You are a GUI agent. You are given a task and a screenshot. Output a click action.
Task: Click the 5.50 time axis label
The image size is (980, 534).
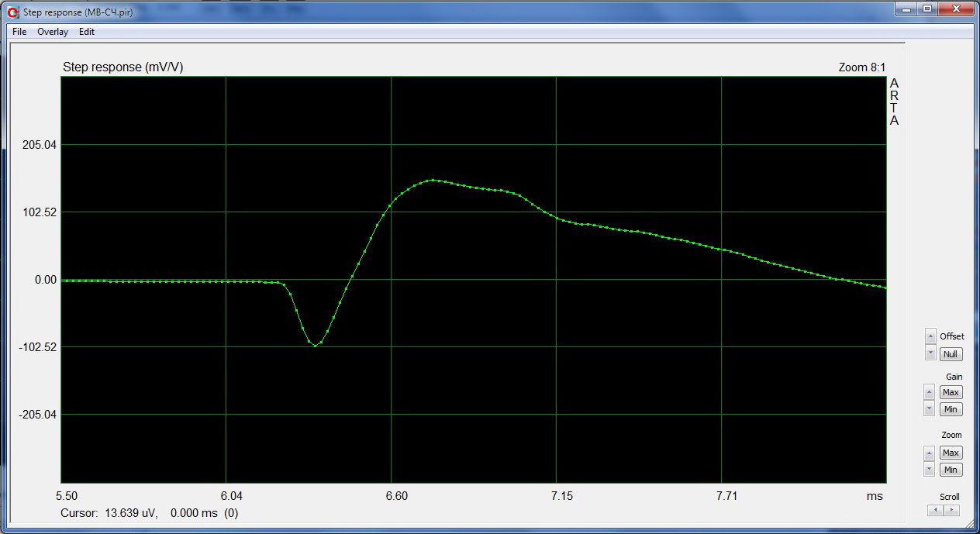(x=66, y=496)
